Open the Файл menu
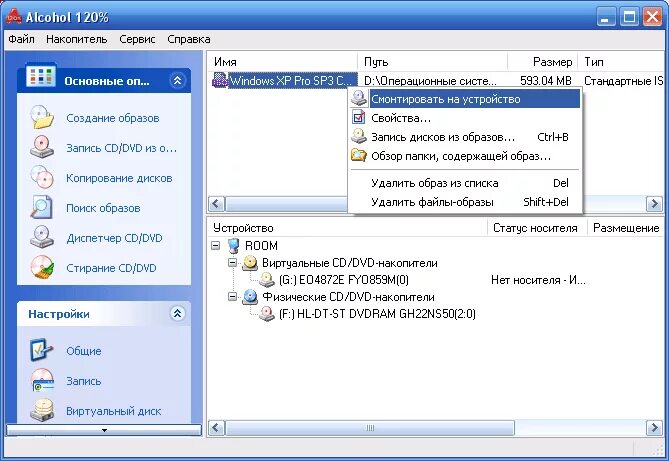This screenshot has width=669, height=461. (x=21, y=39)
